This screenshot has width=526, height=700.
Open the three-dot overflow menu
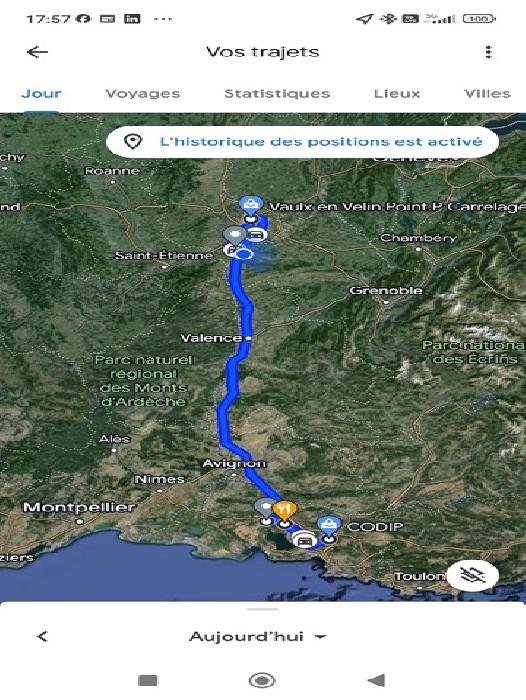point(488,52)
